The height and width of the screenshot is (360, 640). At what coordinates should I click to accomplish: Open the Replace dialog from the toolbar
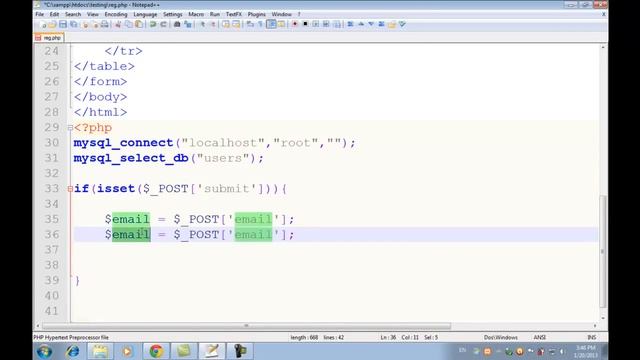[x=188, y=24]
